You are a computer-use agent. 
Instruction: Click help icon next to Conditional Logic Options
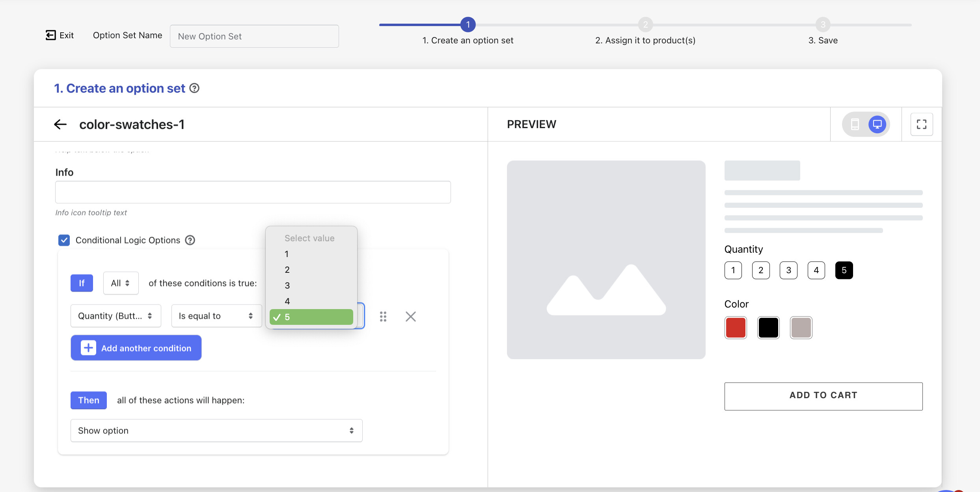190,240
